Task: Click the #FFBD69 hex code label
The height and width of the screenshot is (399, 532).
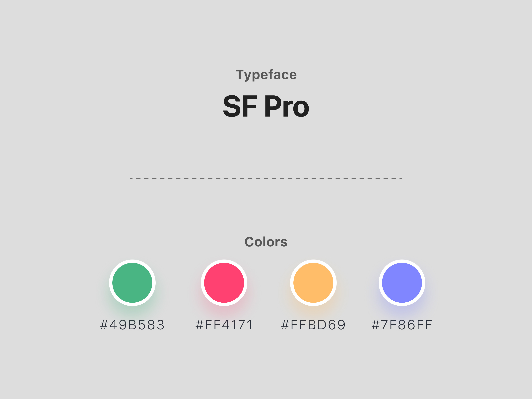Action: tap(313, 325)
